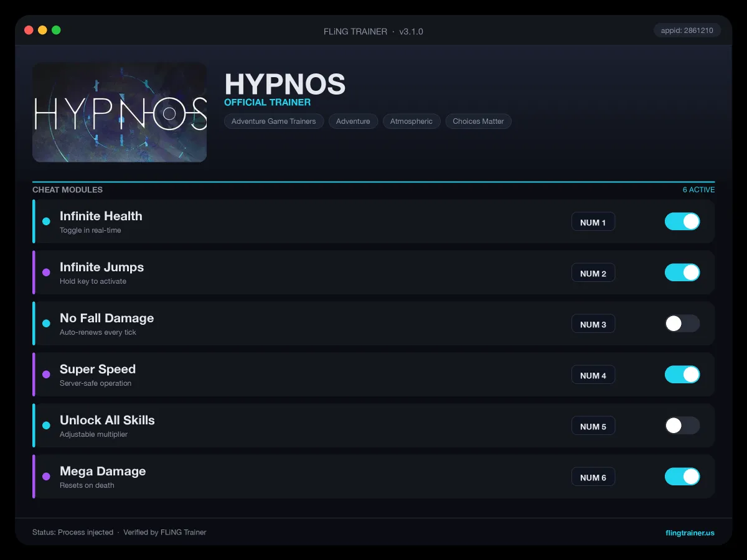Open the HYPNOS game cover thumbnail

click(120, 112)
